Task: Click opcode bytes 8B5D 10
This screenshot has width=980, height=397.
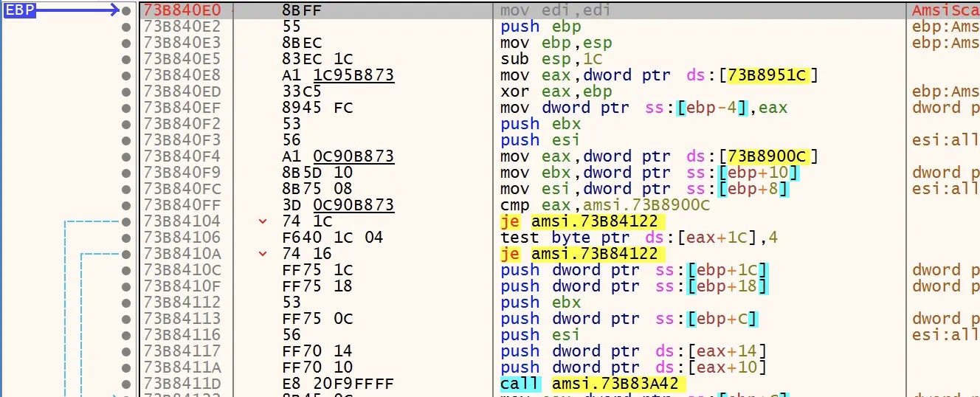Action: pyautogui.click(x=317, y=173)
